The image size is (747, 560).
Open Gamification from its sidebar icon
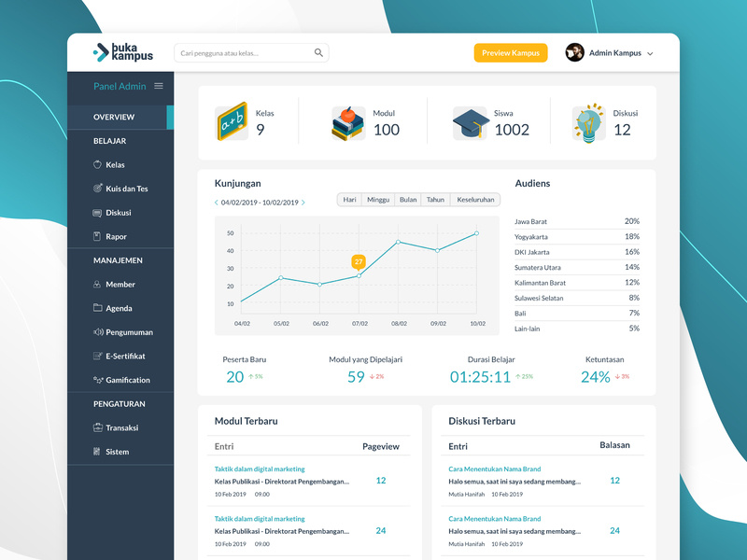point(98,380)
